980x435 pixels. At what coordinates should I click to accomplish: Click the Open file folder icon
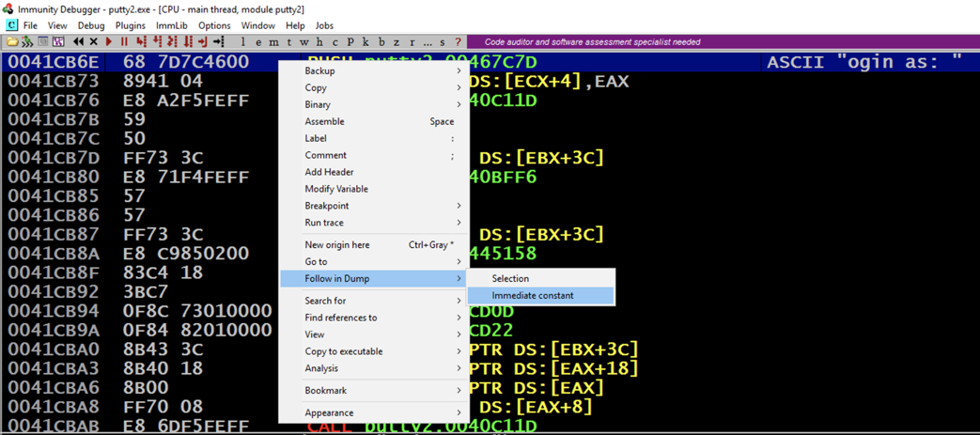coord(11,42)
